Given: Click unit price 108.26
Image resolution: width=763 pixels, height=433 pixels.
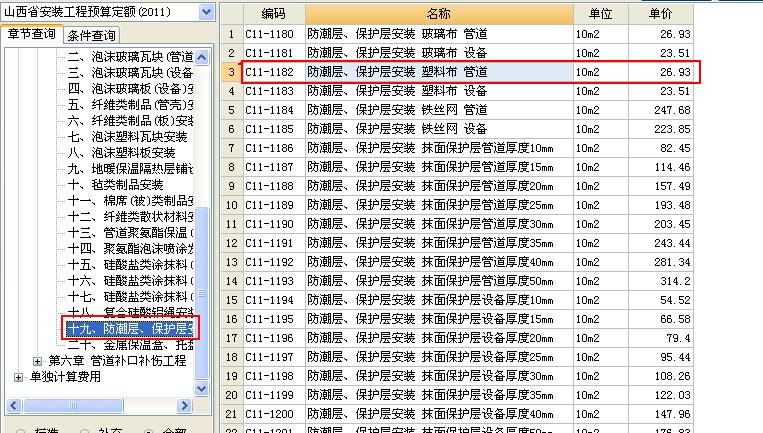Looking at the screenshot, I should [661, 376].
